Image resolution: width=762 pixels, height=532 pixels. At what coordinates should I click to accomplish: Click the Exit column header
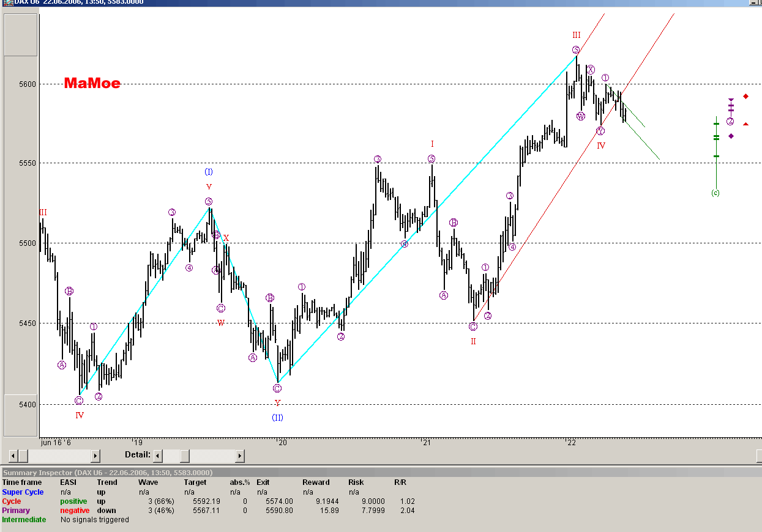coord(263,482)
